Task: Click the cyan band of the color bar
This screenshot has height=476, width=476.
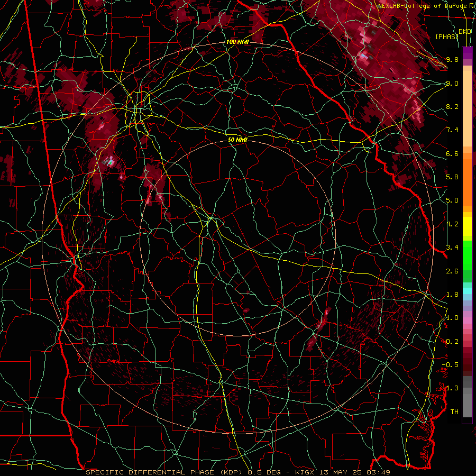Action: pyautogui.click(x=467, y=291)
